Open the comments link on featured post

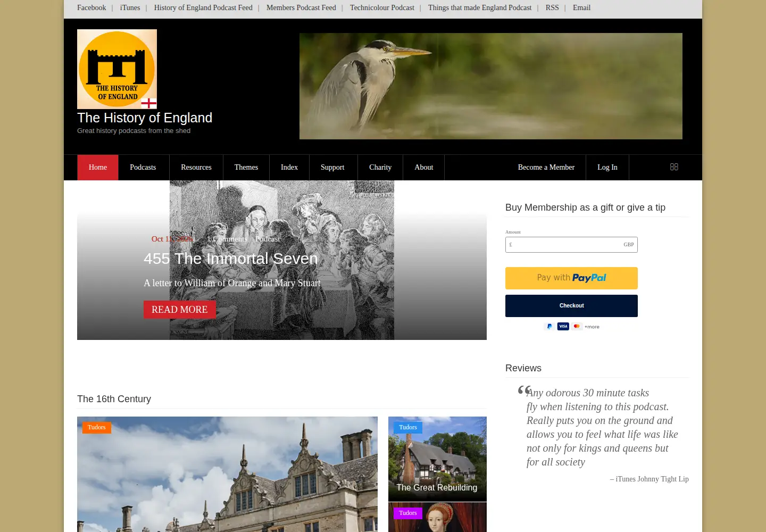(227, 239)
